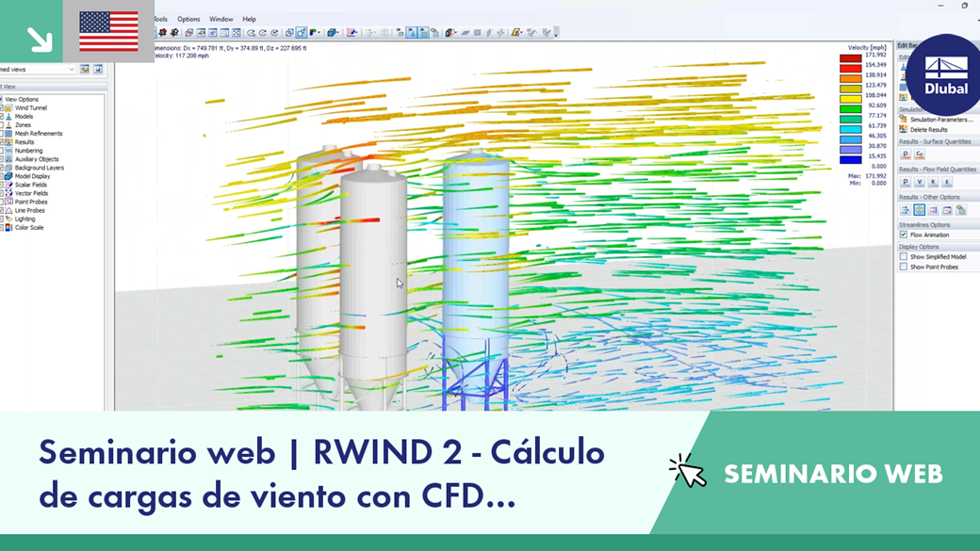This screenshot has width=980, height=551.
Task: Click the zoom window magnifier toolbar icon
Action: pos(225,32)
